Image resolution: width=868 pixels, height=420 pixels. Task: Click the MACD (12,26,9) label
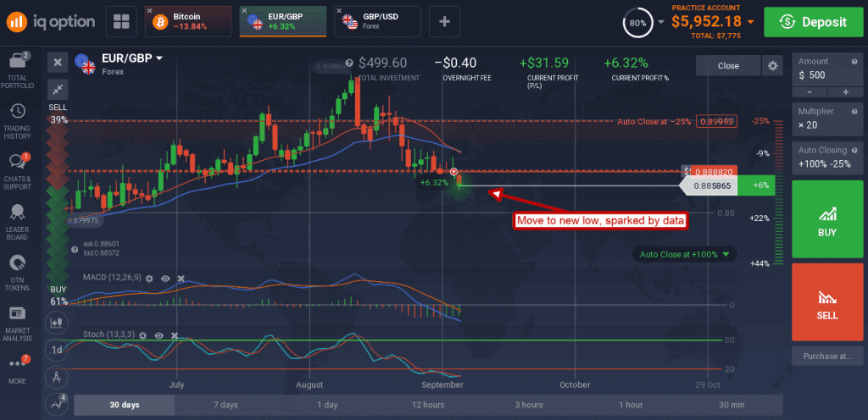(x=112, y=277)
